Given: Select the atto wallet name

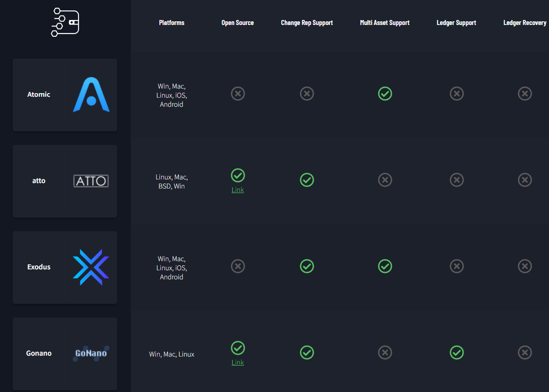Looking at the screenshot, I should coord(39,181).
